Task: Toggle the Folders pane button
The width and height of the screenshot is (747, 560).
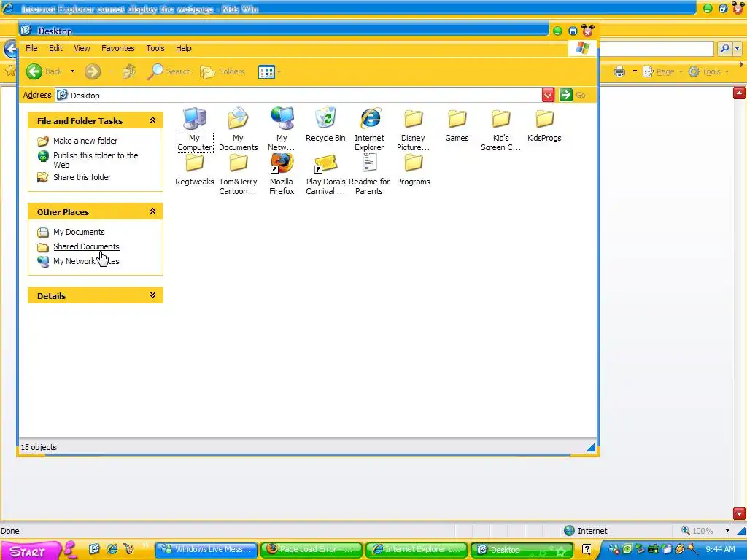Action: [222, 71]
